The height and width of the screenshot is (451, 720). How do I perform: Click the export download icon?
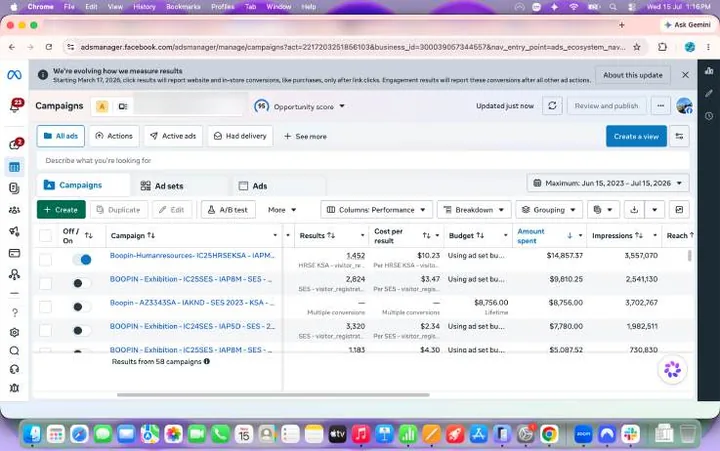click(634, 210)
